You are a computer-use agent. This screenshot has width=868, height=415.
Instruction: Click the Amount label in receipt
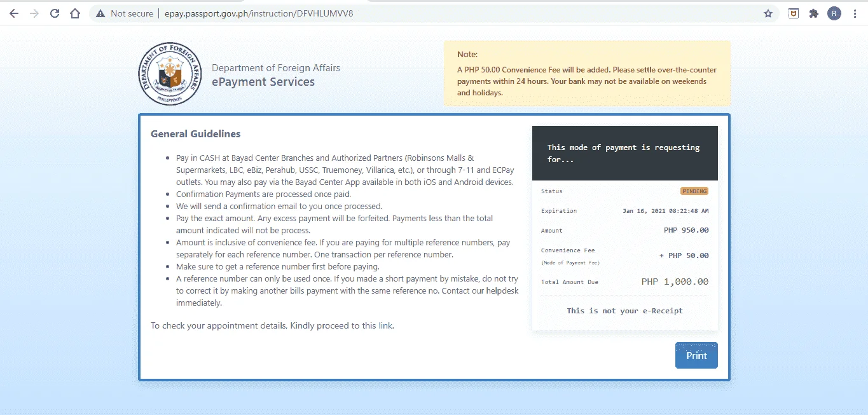[552, 231]
